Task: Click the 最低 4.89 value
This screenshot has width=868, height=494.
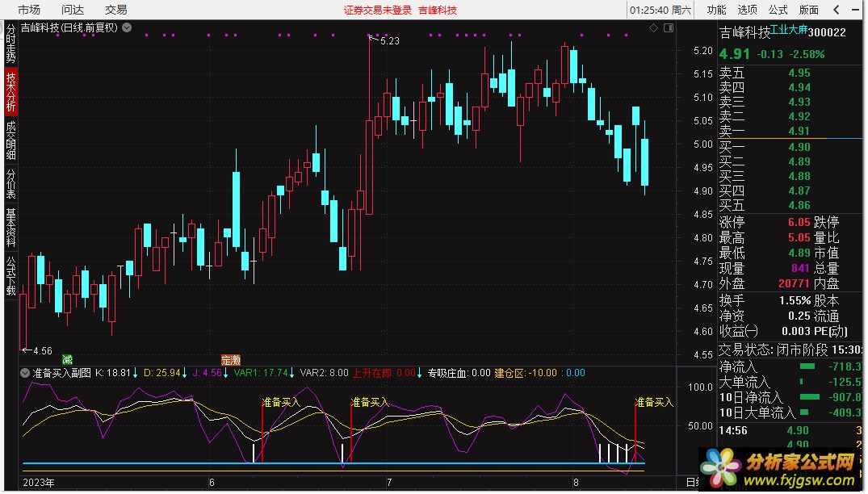Action: coord(799,253)
